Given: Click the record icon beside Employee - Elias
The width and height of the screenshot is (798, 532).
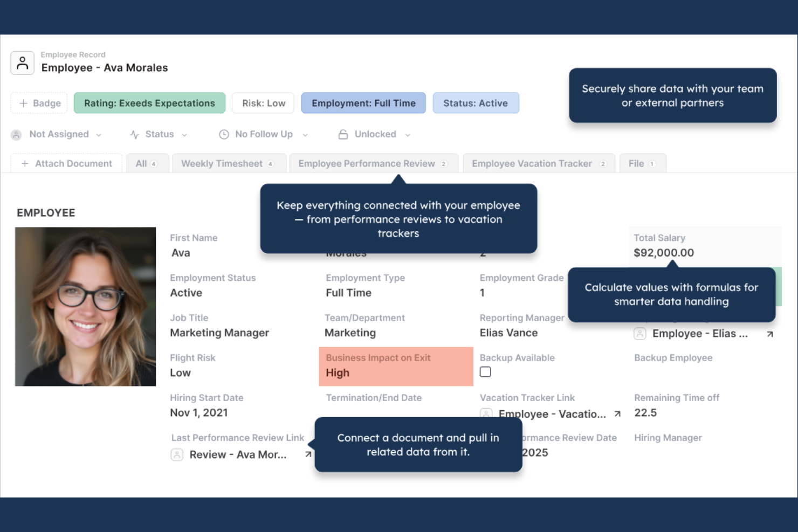Looking at the screenshot, I should coord(640,334).
